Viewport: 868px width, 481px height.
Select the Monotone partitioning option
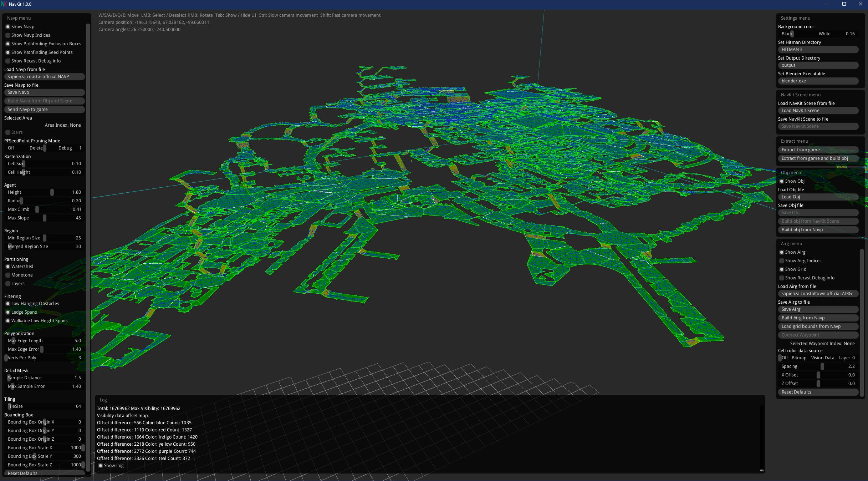(8, 275)
